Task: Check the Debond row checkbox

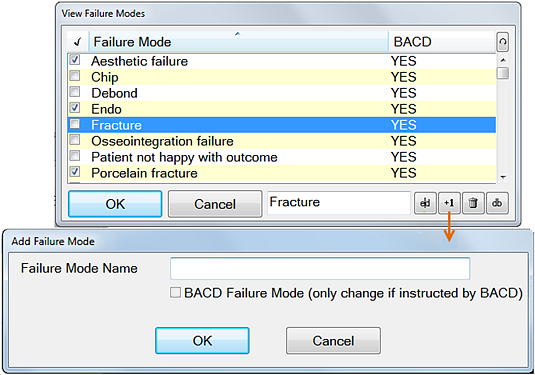Action: [75, 91]
